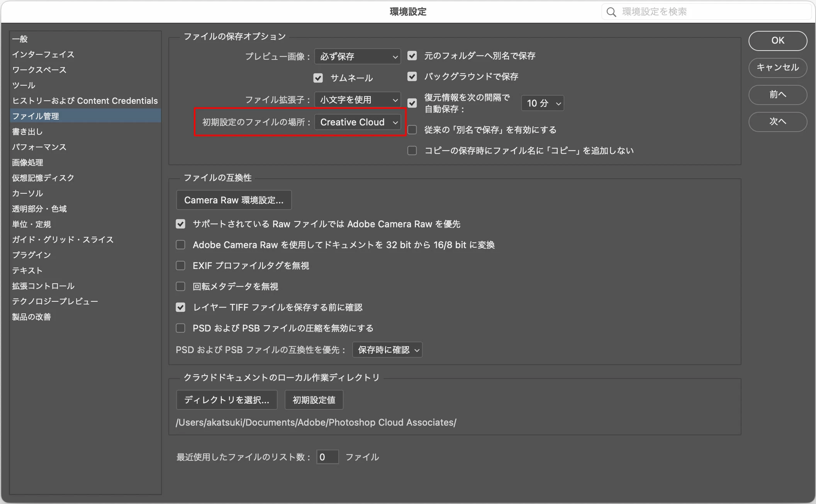Click the キャンセル button
Image resolution: width=816 pixels, height=504 pixels.
coord(777,68)
